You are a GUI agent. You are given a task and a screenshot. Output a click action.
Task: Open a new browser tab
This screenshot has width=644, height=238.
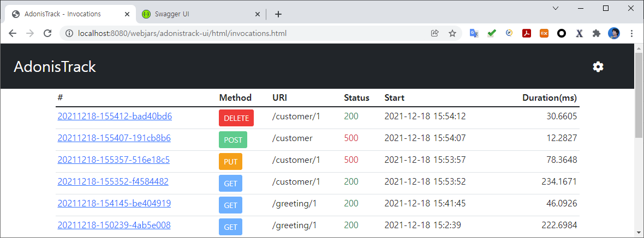click(278, 14)
